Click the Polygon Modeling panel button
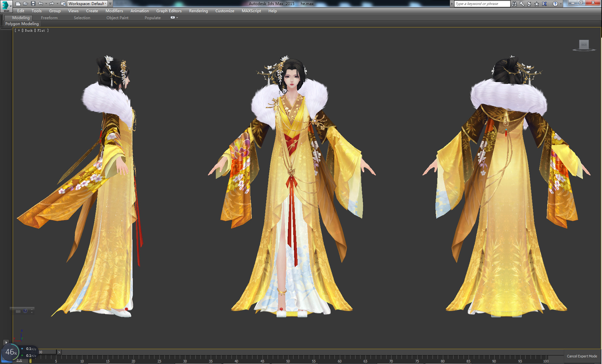602x364 pixels. [x=22, y=24]
